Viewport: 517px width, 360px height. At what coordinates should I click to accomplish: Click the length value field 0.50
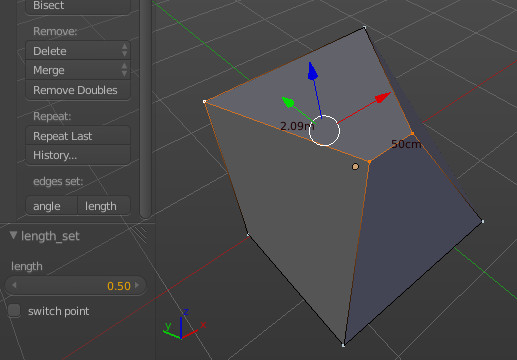(76, 286)
